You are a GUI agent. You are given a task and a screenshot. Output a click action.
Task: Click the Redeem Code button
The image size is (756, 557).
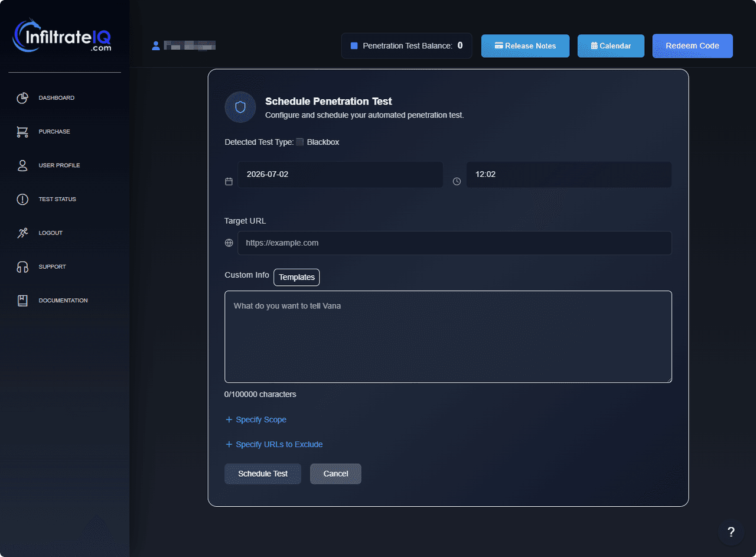pyautogui.click(x=692, y=46)
